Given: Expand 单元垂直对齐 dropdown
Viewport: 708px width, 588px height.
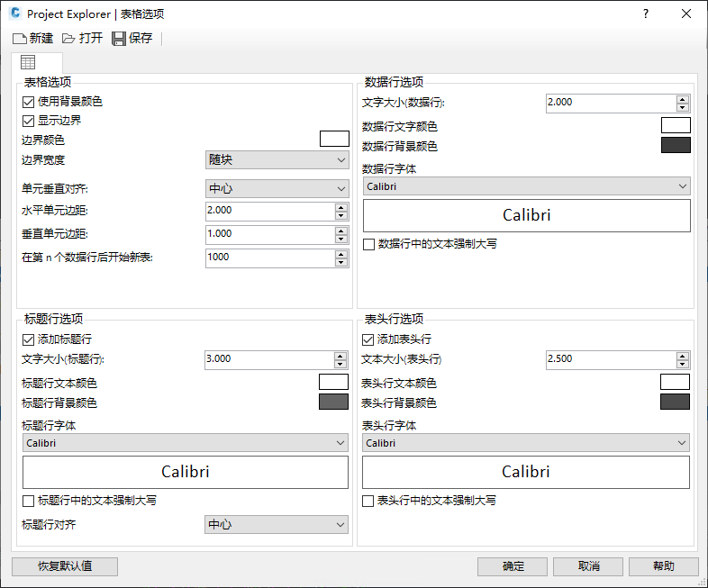Looking at the screenshot, I should [x=277, y=189].
